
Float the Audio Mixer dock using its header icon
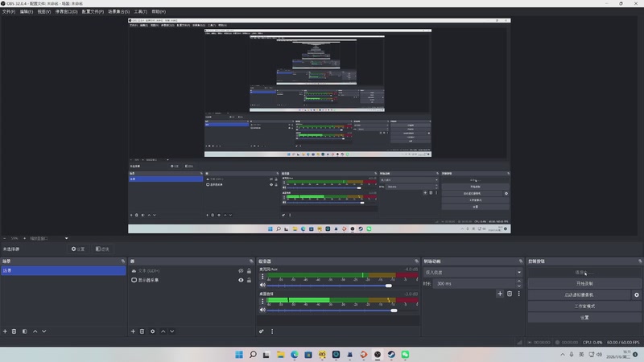pyautogui.click(x=416, y=261)
